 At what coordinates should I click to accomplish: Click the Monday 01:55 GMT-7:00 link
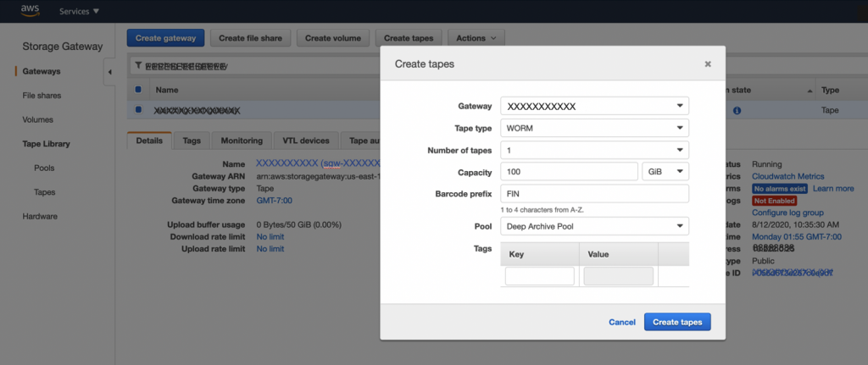(x=797, y=236)
